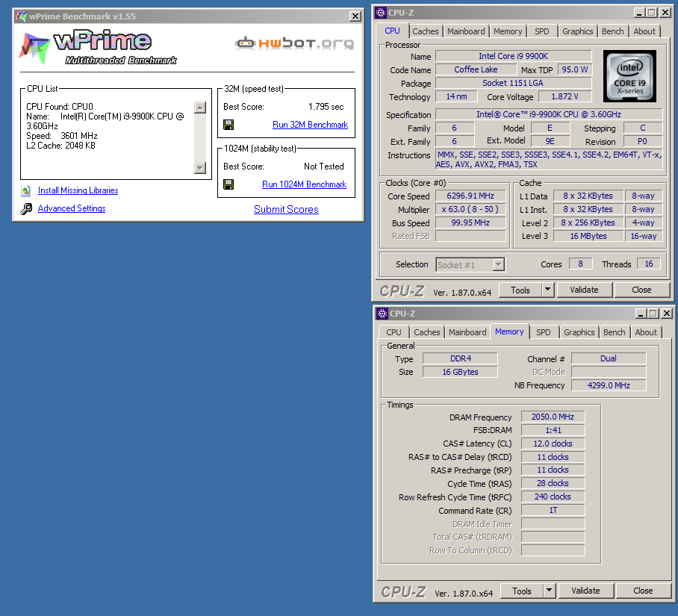Open Advanced Settings in wPrime
Viewport: 678px width, 616px height.
coord(72,208)
